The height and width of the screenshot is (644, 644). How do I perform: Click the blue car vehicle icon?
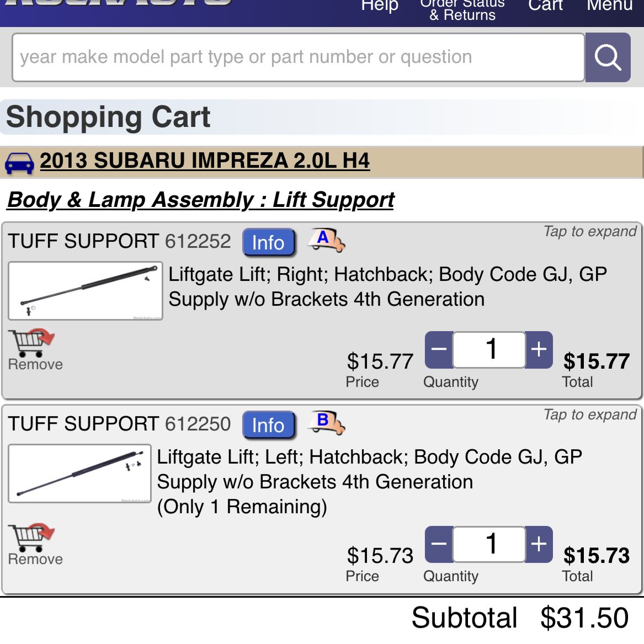tap(19, 163)
